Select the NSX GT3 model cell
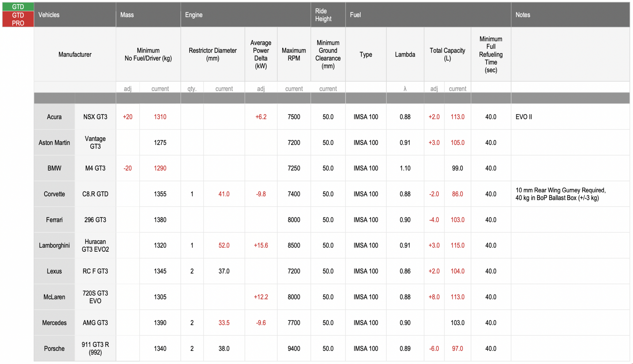 coord(95,117)
